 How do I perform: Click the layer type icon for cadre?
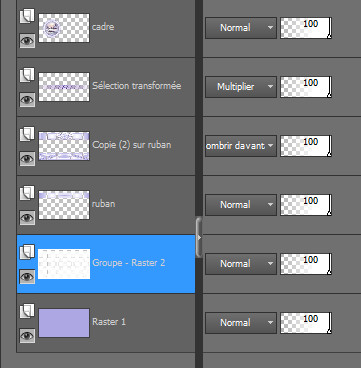coord(27,16)
